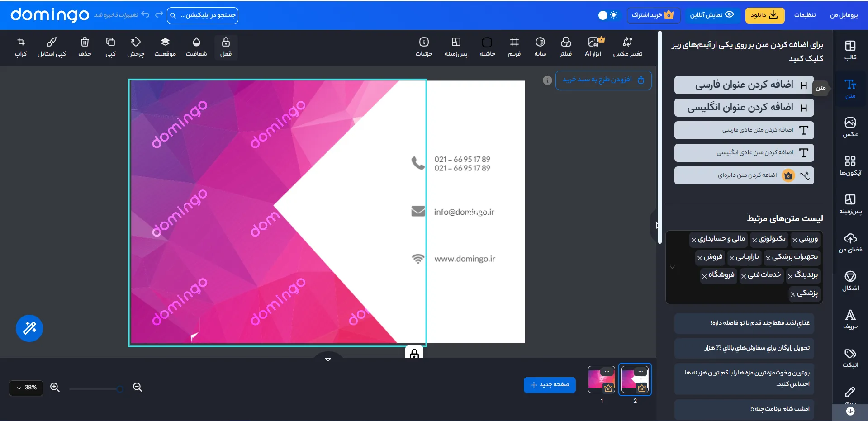Add Persian heading (اضافه کردن عنوان فارسی)

[744, 85]
